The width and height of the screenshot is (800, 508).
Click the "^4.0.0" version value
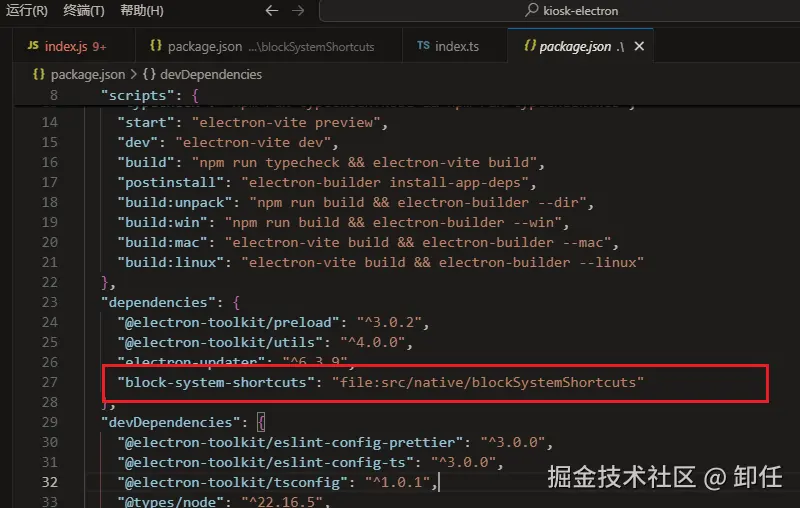coord(372,342)
